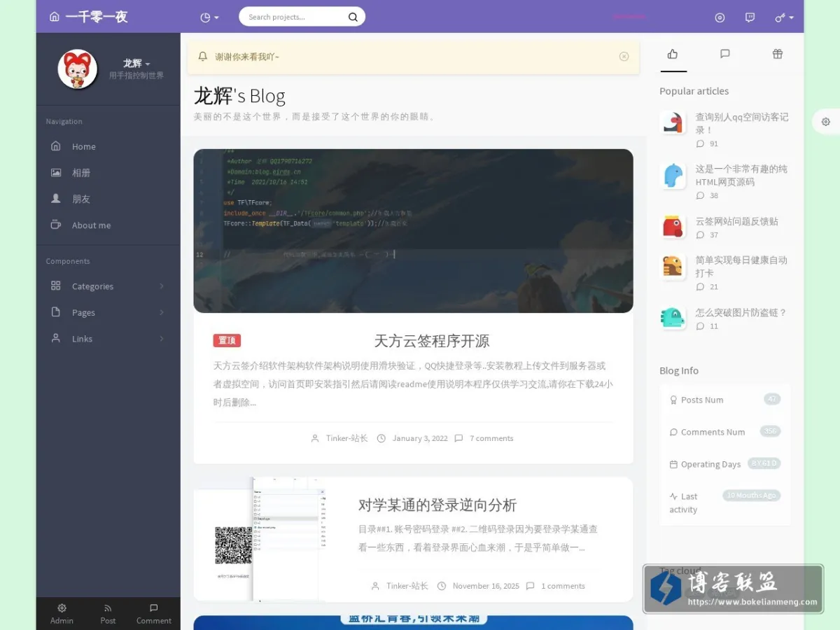Expand Links chevron in sidebar

(x=162, y=339)
